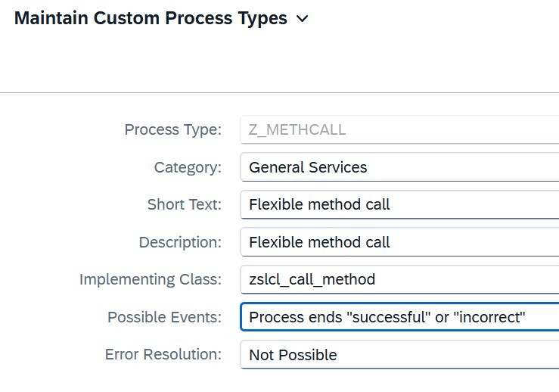This screenshot has height=392, width=559.
Task: Click the greyed-out Process Type field Z_METHCALL
Action: pyautogui.click(x=399, y=129)
